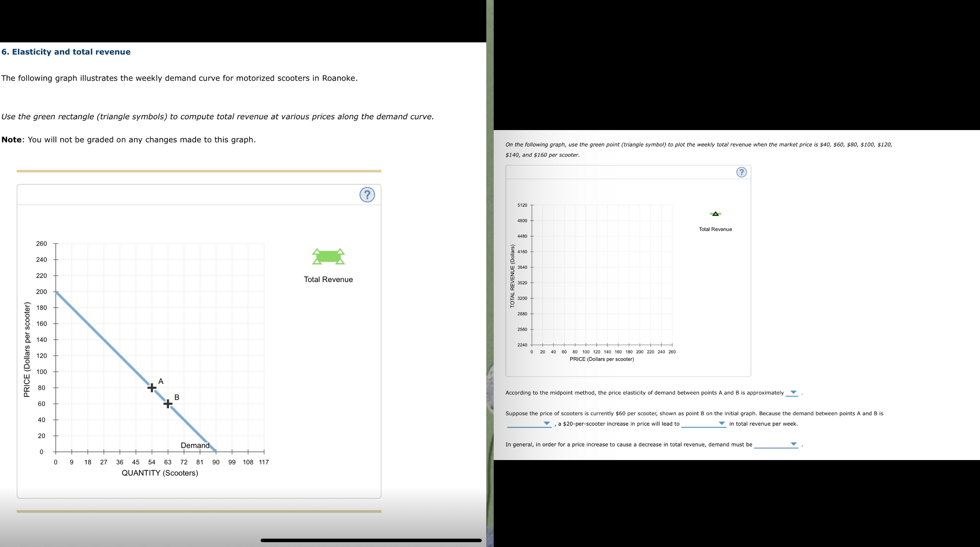The height and width of the screenshot is (547, 980).
Task: Click the Total Revenue label beside the rectangle symbol
Action: coord(328,279)
